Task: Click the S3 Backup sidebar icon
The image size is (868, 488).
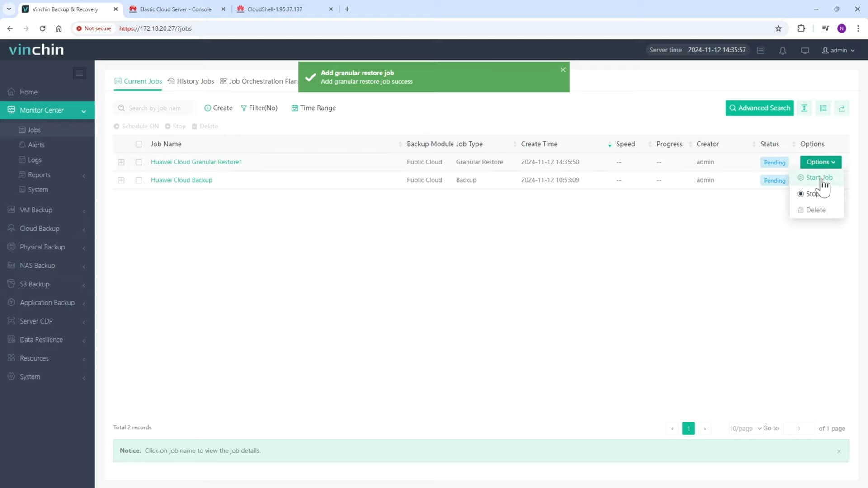Action: 11,284
